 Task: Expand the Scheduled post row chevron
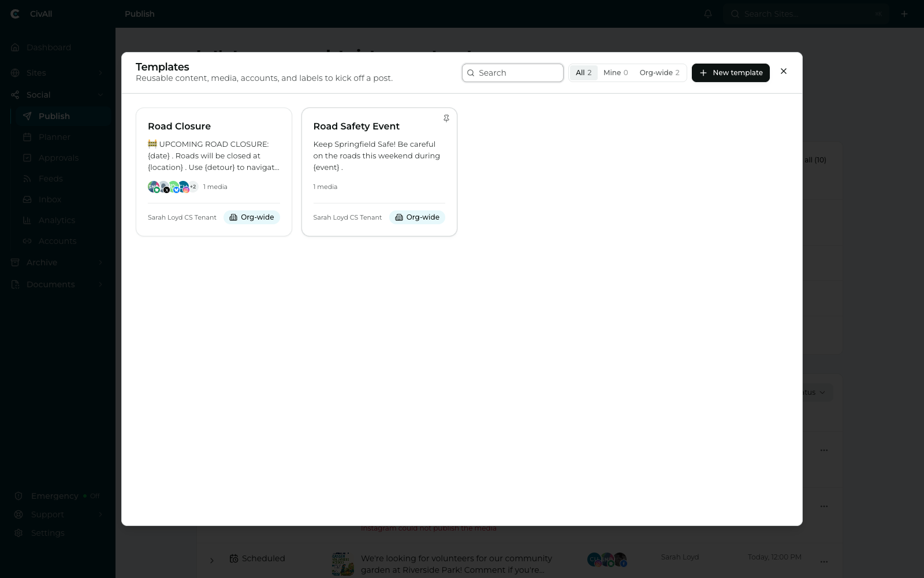212,560
